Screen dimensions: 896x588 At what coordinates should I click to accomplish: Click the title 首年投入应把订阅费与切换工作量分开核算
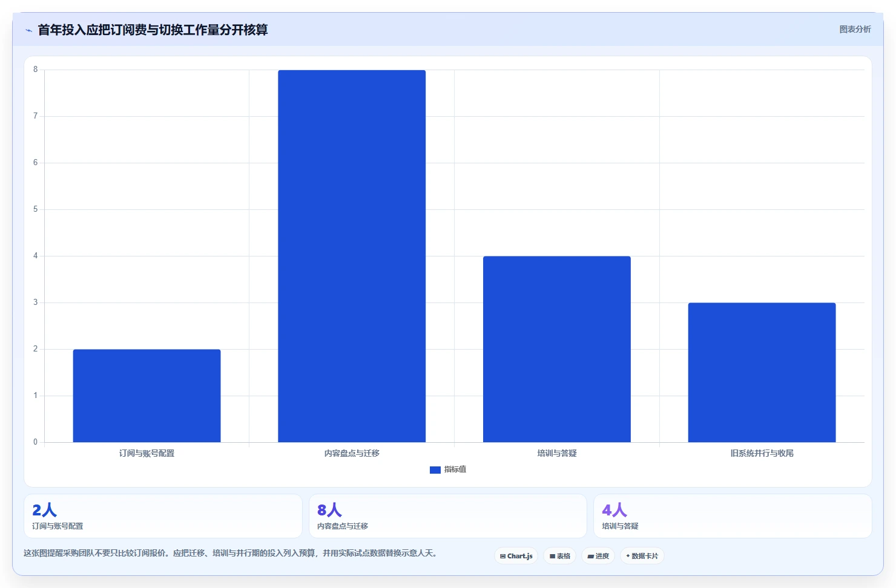[153, 30]
